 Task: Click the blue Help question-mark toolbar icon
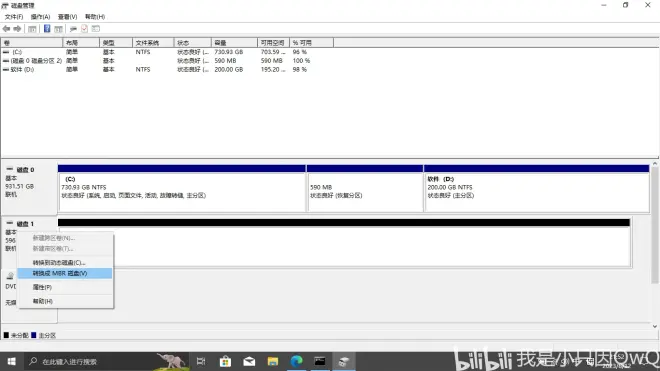coord(47,29)
